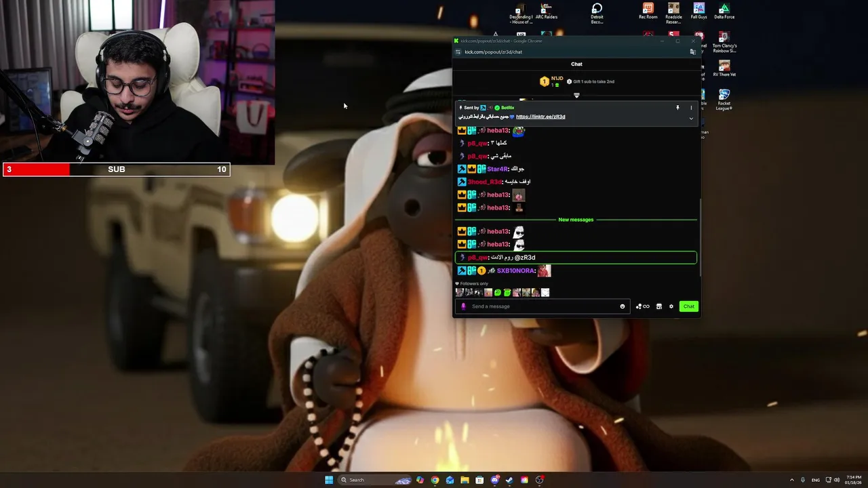Open Delta Force desktop shortcut

(724, 12)
